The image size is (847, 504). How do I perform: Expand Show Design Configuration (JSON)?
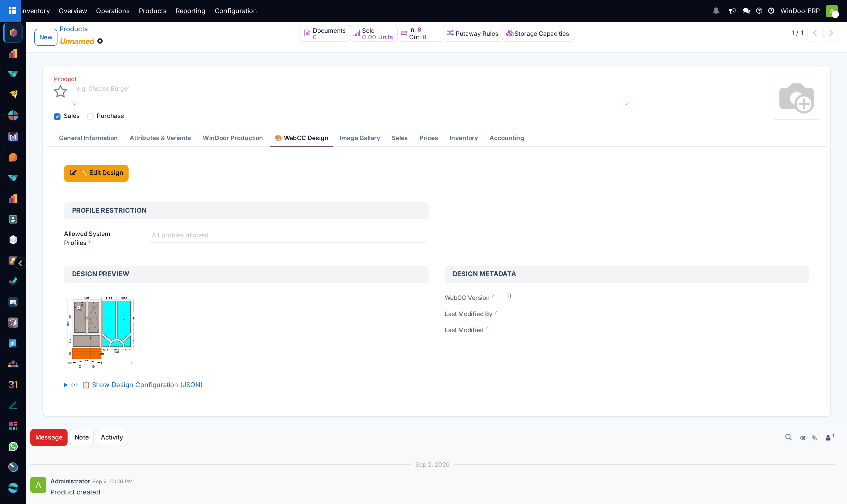tap(133, 385)
